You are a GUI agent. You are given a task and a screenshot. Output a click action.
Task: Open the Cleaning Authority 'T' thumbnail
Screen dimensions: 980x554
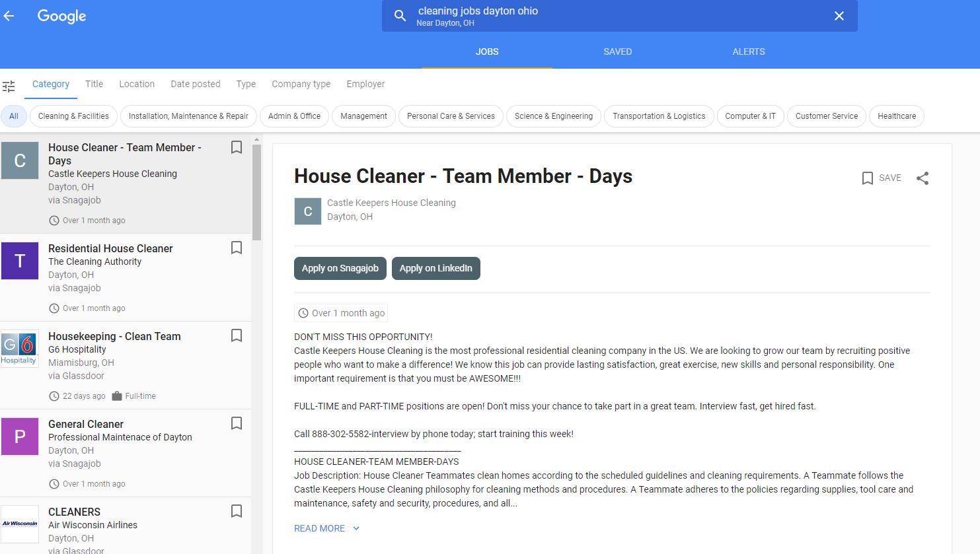(x=20, y=261)
